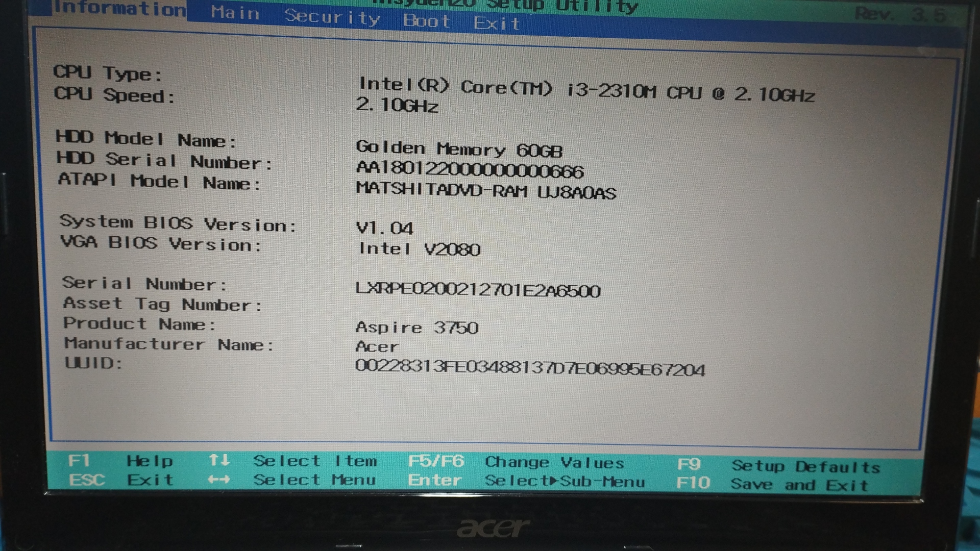Click the CPU Speed label
This screenshot has height=551, width=980.
click(x=114, y=95)
